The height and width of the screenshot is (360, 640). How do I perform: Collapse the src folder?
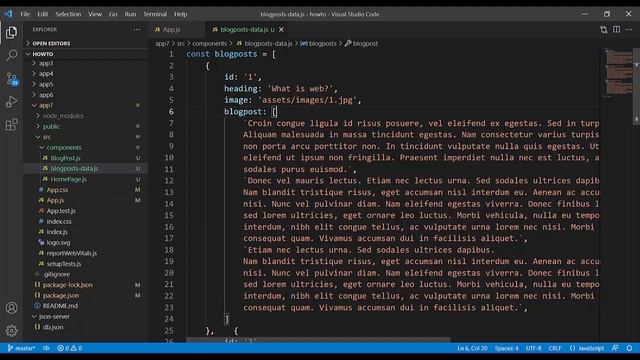47,137
